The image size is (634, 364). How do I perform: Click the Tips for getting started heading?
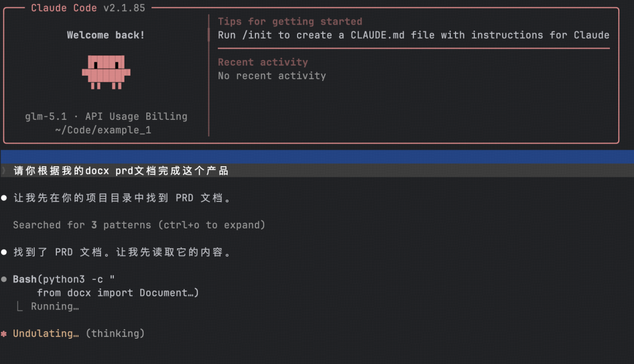(290, 22)
